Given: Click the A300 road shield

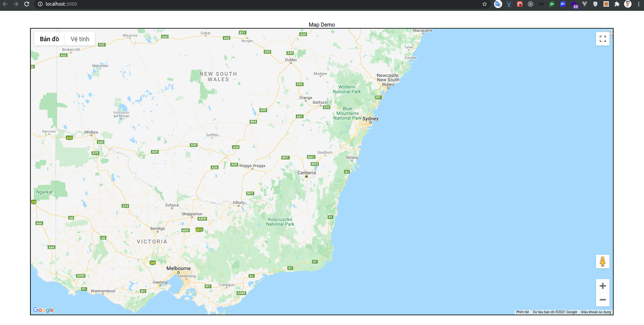Looking at the screenshot, I should point(202,219).
